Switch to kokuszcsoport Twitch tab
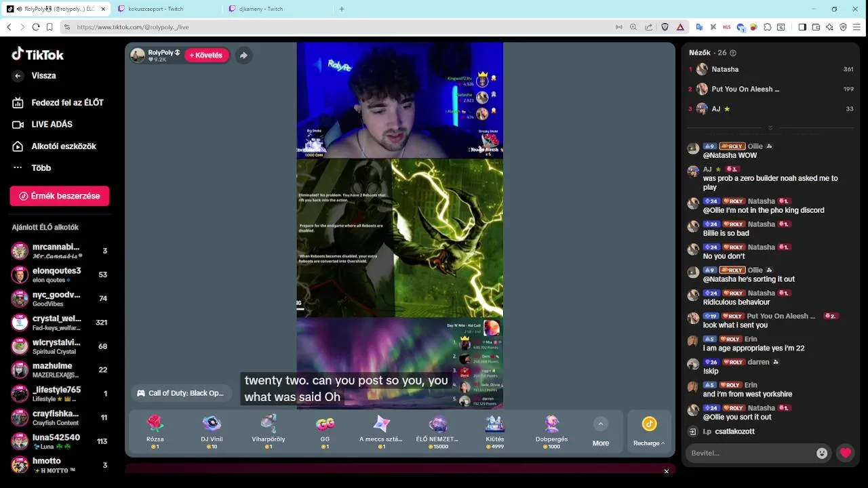The image size is (868, 488). (x=166, y=9)
